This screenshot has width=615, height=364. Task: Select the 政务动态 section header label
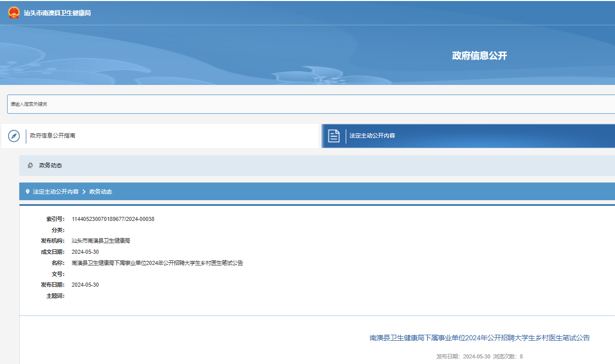51,165
